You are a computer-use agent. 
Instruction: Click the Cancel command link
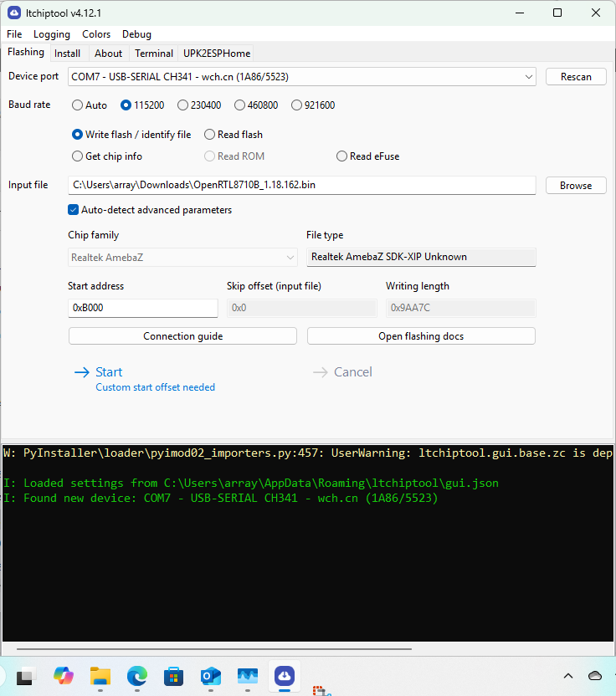[x=342, y=372]
